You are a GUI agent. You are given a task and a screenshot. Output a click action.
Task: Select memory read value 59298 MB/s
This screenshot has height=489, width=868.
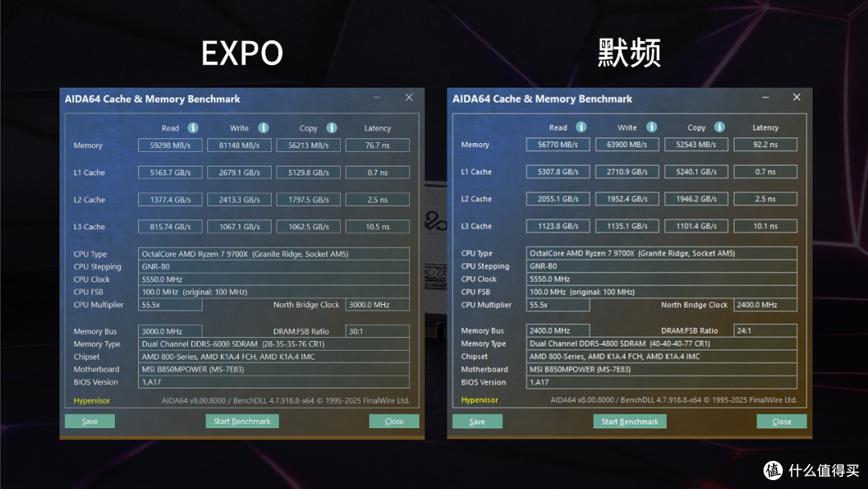click(x=170, y=145)
